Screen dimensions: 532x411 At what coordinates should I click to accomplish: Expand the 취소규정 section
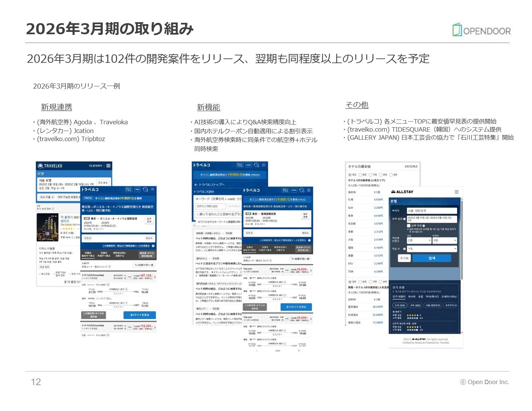point(44,274)
